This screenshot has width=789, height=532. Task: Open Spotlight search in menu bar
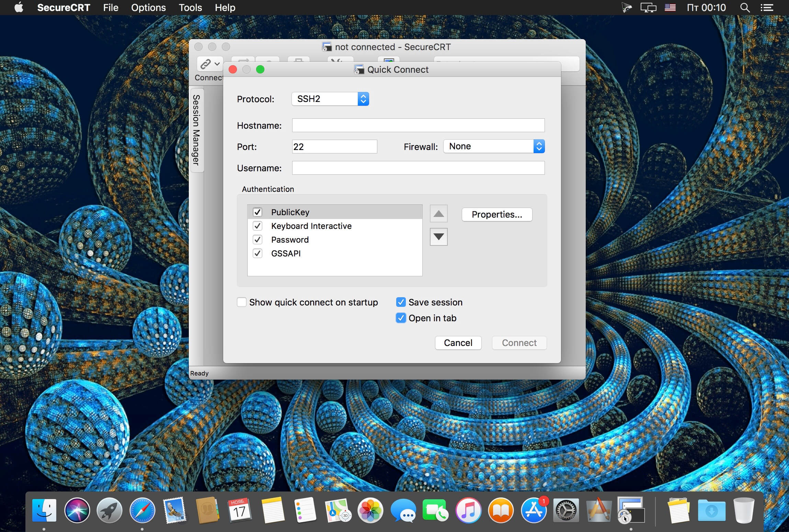[x=744, y=8]
